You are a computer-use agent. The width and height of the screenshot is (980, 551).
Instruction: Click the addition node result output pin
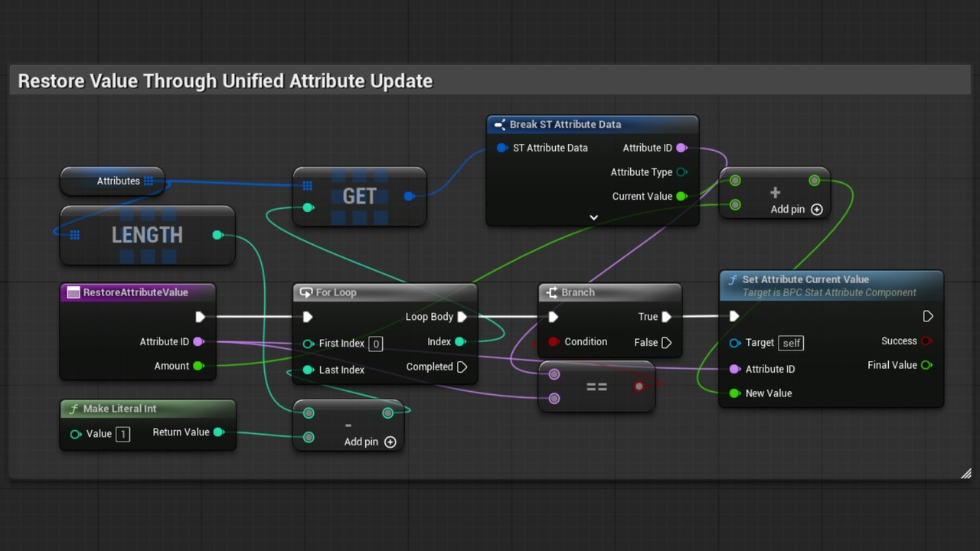point(815,181)
